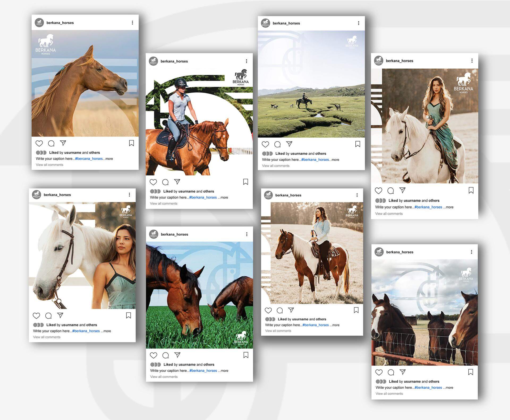510x420 pixels.
Task: Comment on the green meadow landscape post
Action: [278, 144]
